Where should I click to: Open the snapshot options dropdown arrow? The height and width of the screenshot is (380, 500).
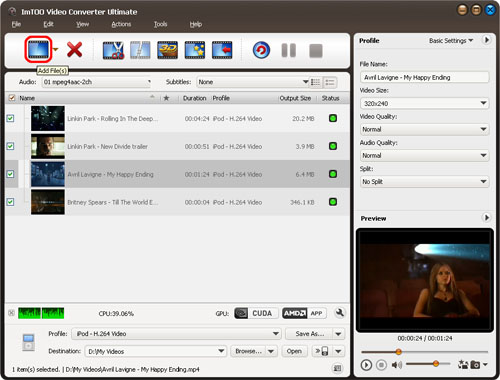pyautogui.click(x=485, y=365)
